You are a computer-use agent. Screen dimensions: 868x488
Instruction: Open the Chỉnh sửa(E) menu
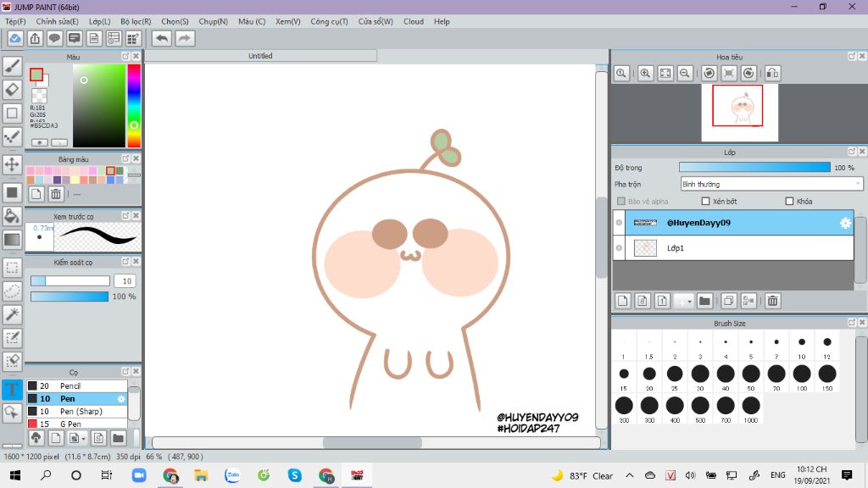tap(57, 21)
